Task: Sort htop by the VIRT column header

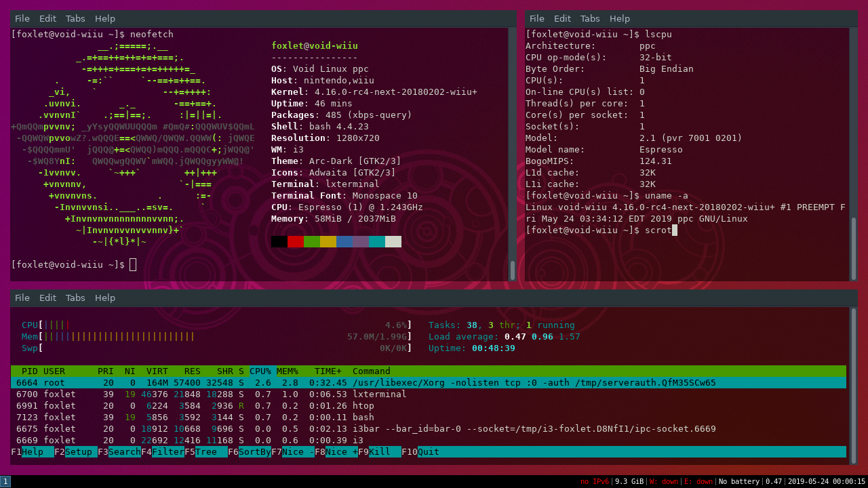Action: point(157,371)
